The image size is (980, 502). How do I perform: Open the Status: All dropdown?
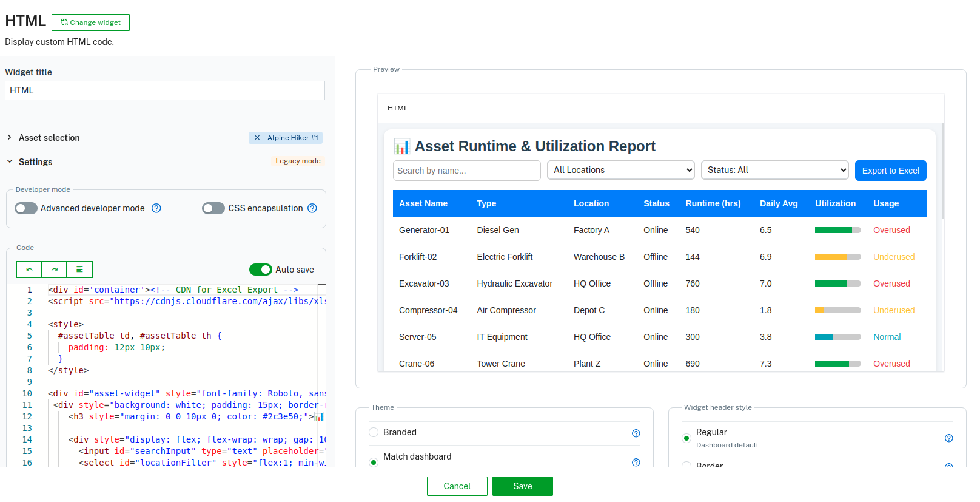(x=774, y=170)
